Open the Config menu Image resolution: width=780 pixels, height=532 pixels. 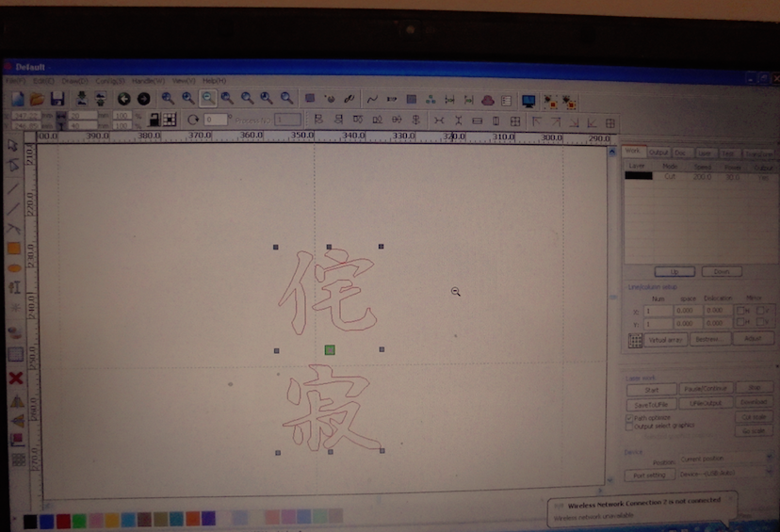point(110,81)
